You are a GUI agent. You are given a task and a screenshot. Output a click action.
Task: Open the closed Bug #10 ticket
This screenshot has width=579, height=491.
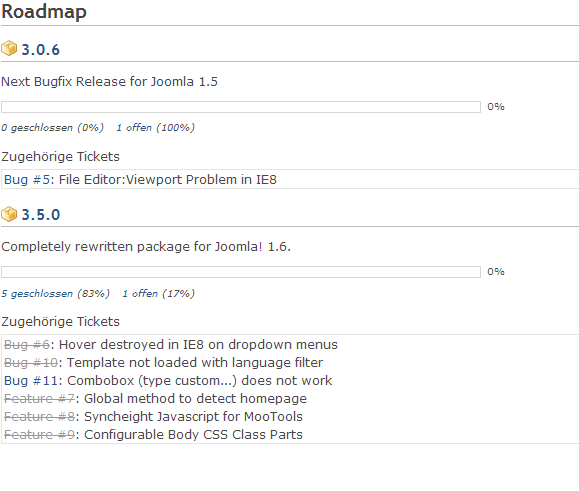tap(31, 363)
